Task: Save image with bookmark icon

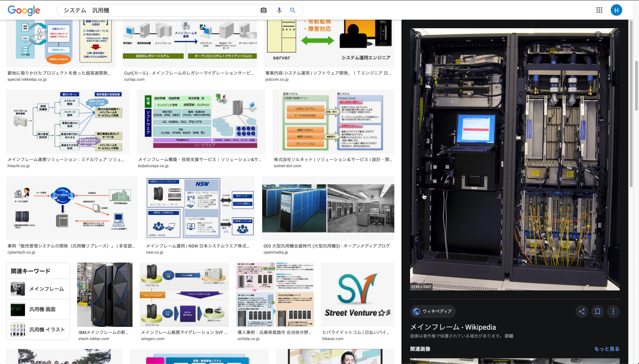Action: (598, 311)
